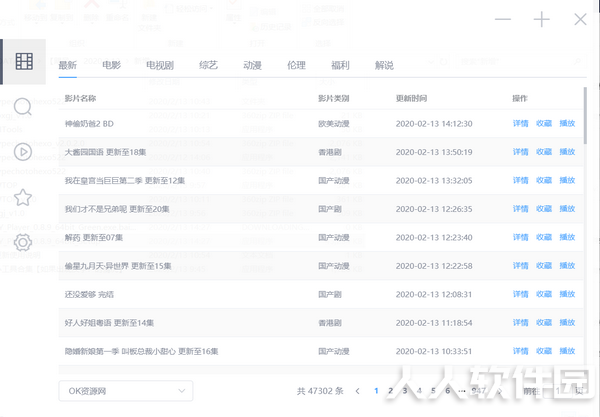The width and height of the screenshot is (600, 417).
Task: Click 播放 for 解药 更新至07集
Action: point(567,237)
